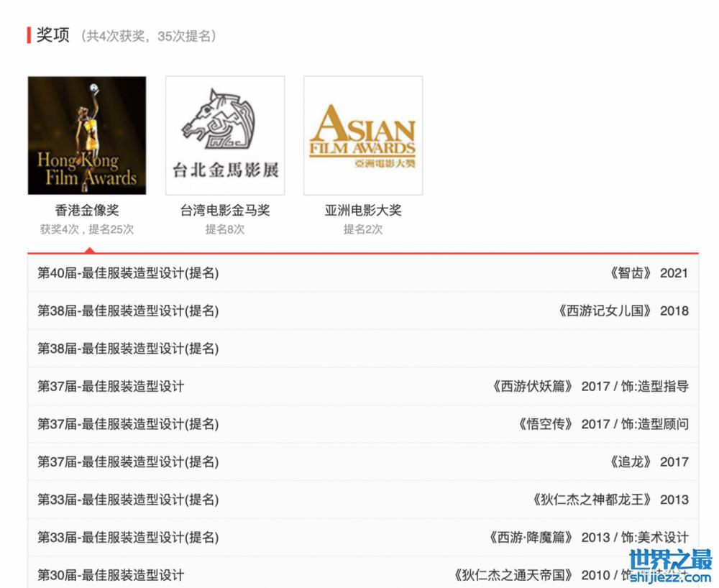Click the 奖项 section heading
719x588 pixels.
52,35
